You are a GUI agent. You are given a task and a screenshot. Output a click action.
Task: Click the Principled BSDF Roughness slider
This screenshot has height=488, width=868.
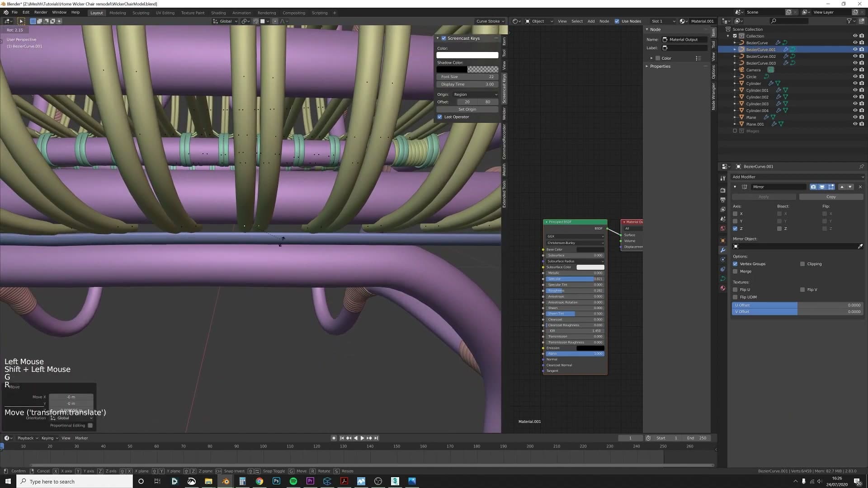tap(575, 291)
